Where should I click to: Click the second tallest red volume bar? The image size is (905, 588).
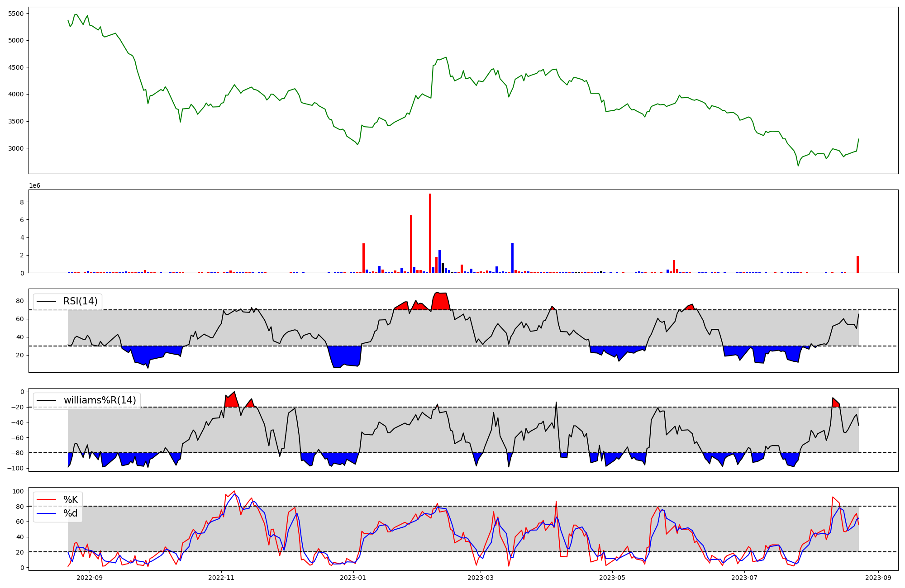[411, 244]
